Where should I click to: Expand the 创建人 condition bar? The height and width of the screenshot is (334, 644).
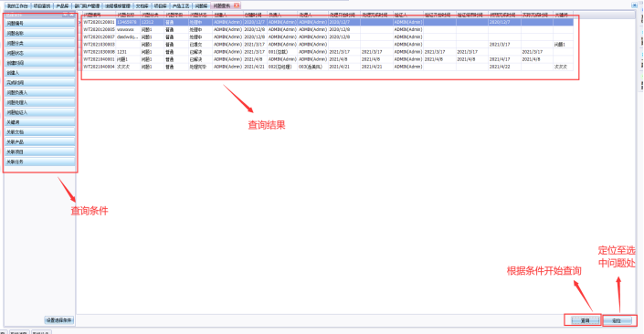40,73
